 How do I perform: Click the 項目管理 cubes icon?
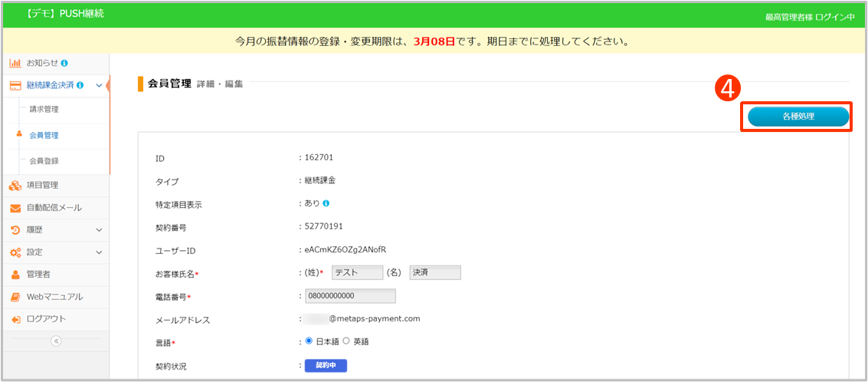(x=15, y=185)
